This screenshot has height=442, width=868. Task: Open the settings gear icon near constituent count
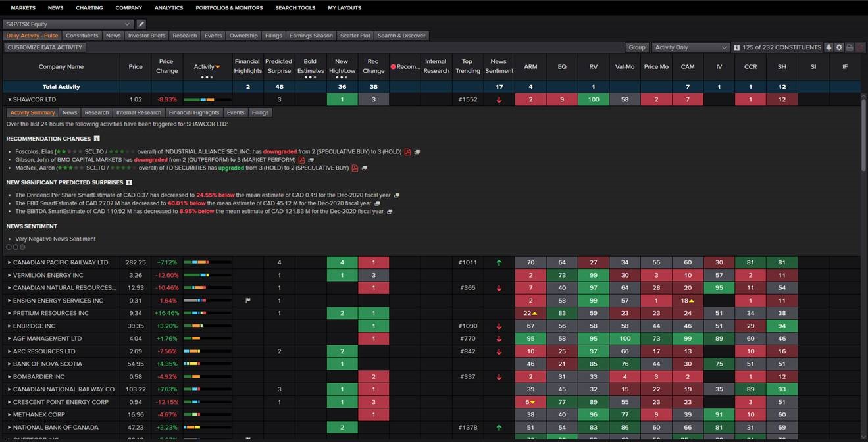[x=839, y=47]
